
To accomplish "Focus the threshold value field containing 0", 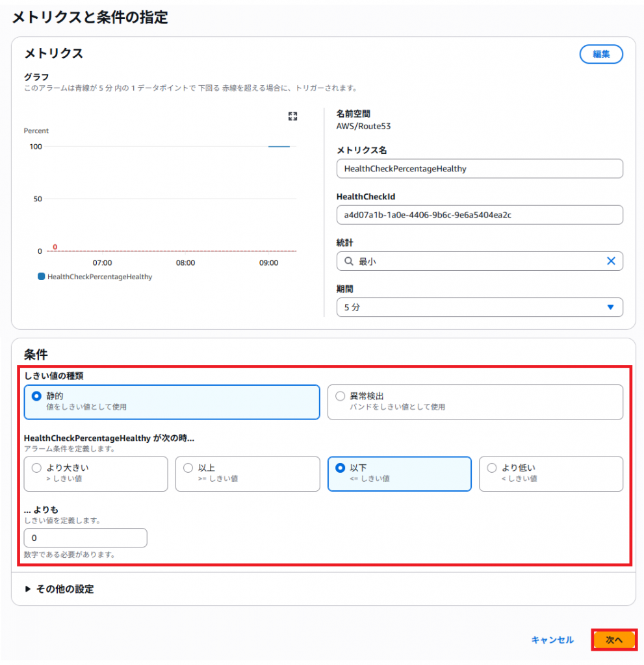I will pyautogui.click(x=85, y=538).
